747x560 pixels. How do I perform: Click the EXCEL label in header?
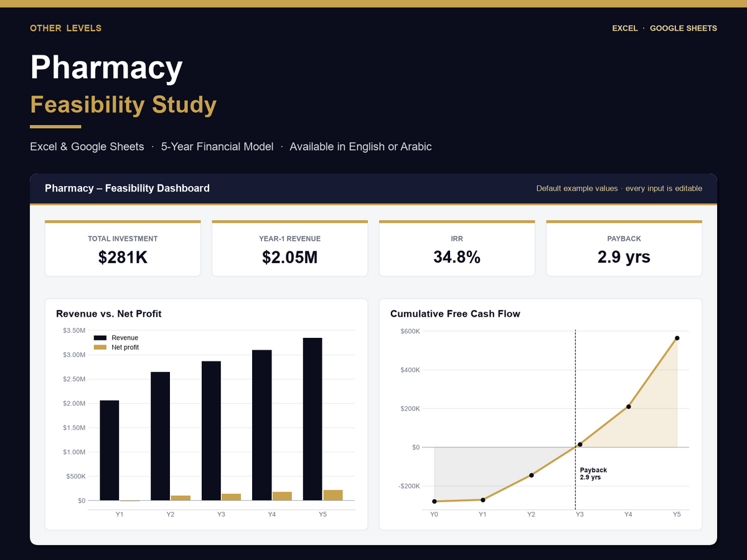coord(625,28)
